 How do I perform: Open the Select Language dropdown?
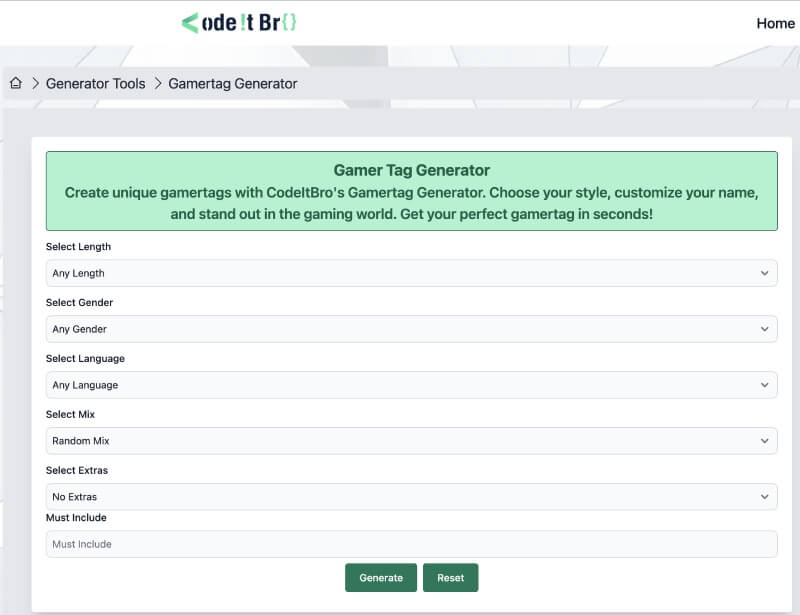click(x=400, y=385)
